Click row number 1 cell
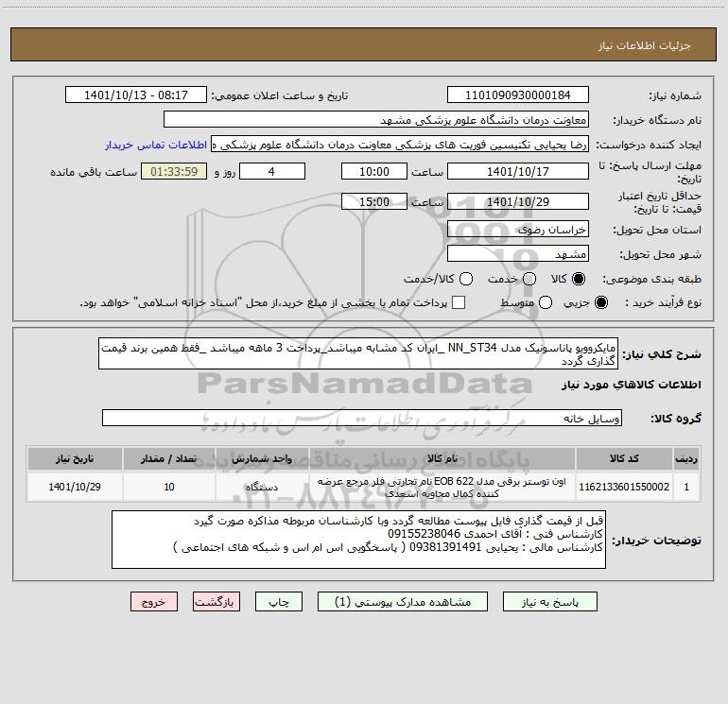 [686, 487]
